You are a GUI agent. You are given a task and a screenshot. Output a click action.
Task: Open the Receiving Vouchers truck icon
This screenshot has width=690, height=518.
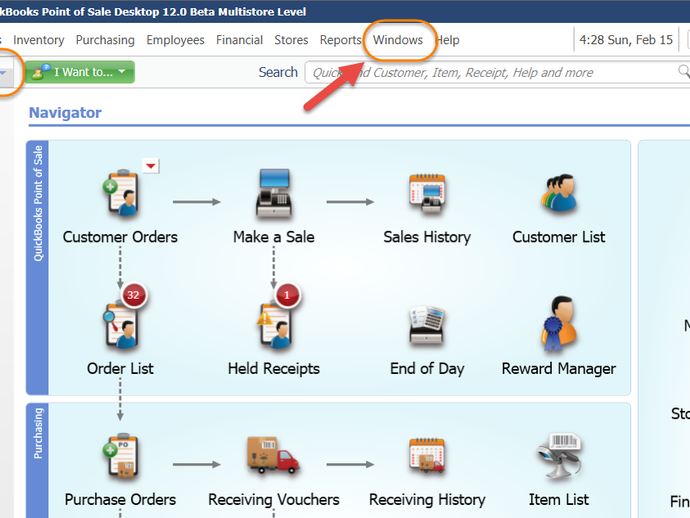(x=273, y=455)
